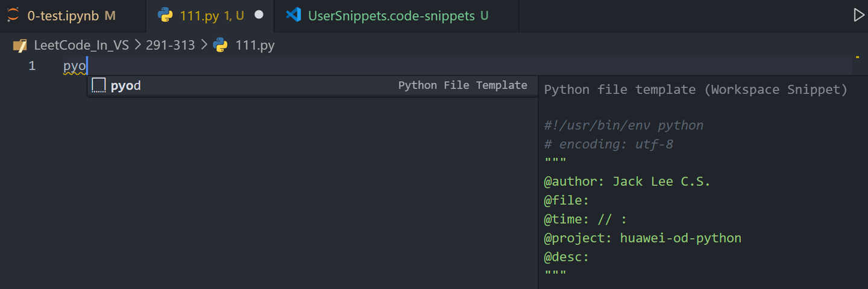Switch to the UserSnippets.code-snippets tab

pos(396,16)
